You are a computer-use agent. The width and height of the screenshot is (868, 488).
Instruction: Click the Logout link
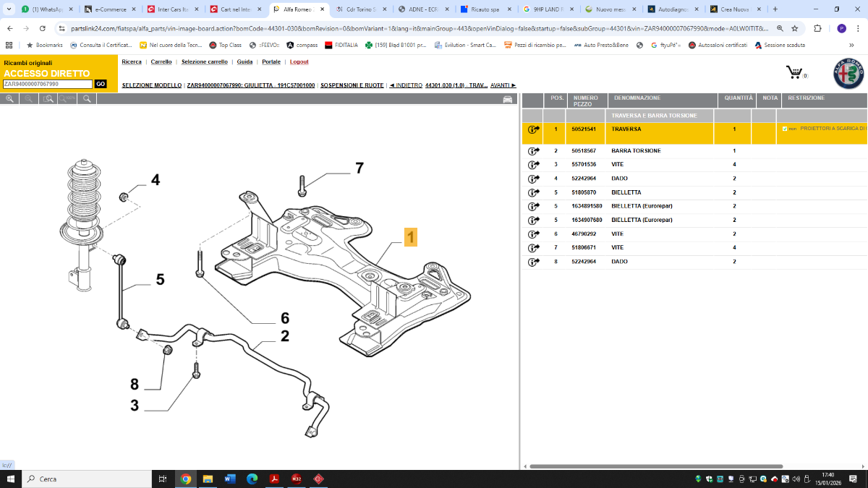point(299,62)
